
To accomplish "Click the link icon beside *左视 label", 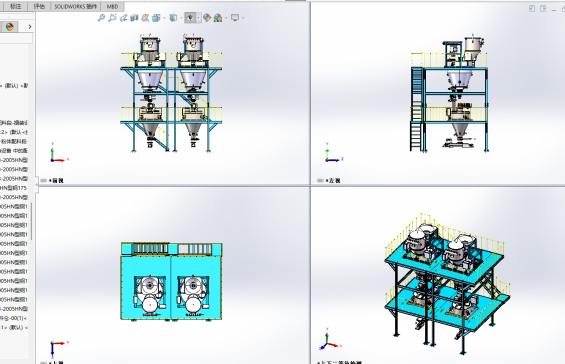I will pyautogui.click(x=320, y=181).
